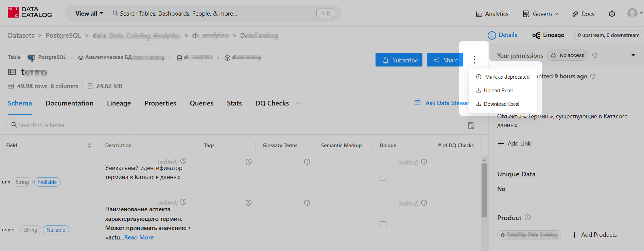Switch to the DQ Checks tab
The image size is (644, 251).
point(272,103)
